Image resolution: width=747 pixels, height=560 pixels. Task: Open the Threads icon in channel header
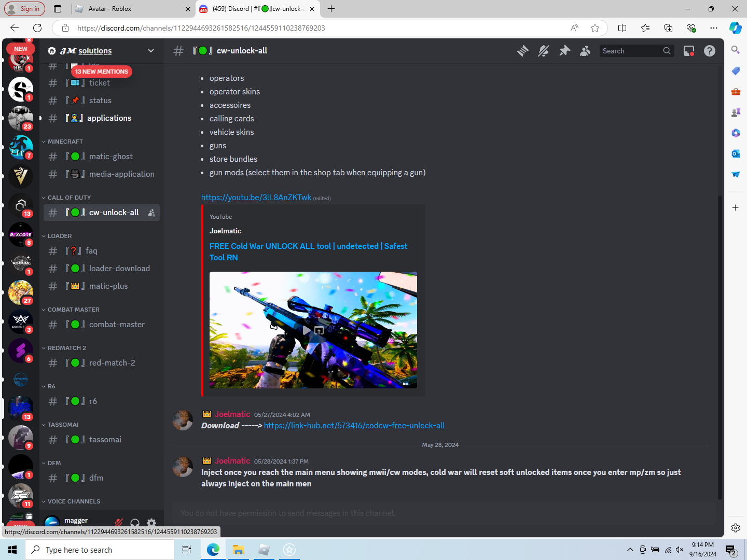tap(523, 51)
